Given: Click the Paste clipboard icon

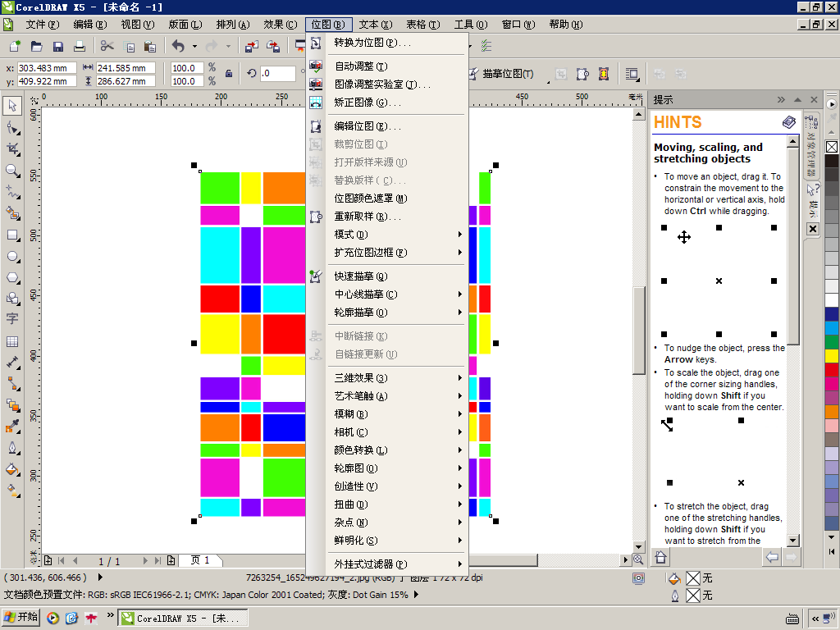Looking at the screenshot, I should [x=150, y=47].
